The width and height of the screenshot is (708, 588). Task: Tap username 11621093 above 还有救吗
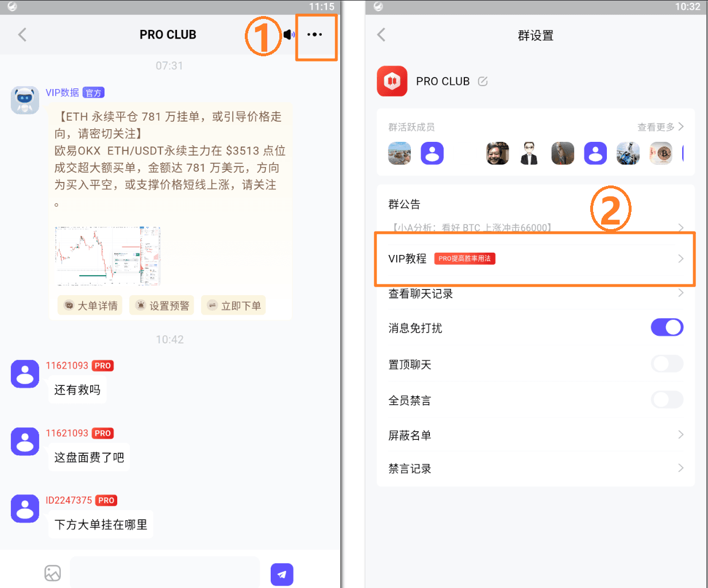(x=67, y=365)
